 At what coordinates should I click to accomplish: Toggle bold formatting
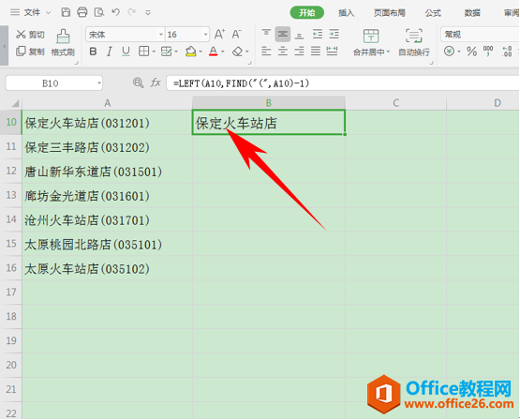click(x=93, y=52)
